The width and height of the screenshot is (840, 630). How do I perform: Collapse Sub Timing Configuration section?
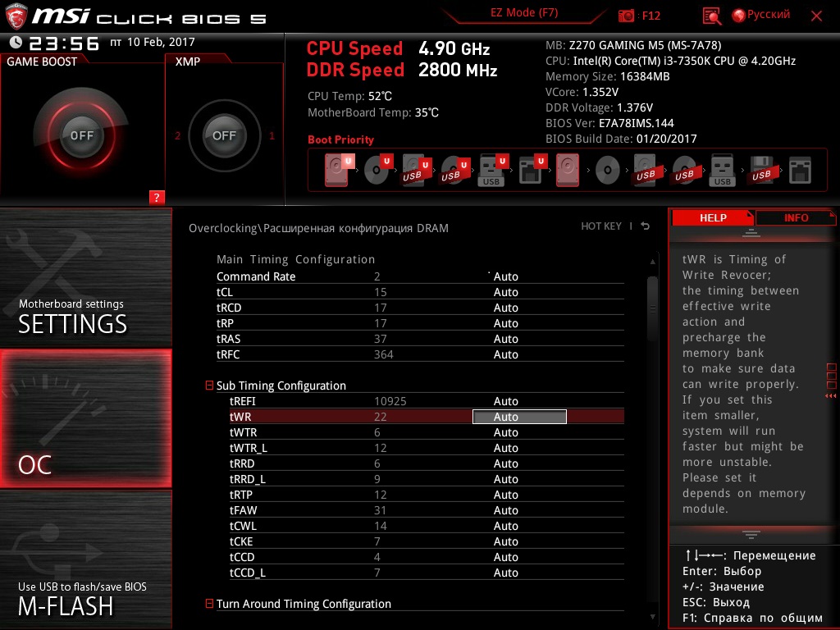tap(209, 386)
